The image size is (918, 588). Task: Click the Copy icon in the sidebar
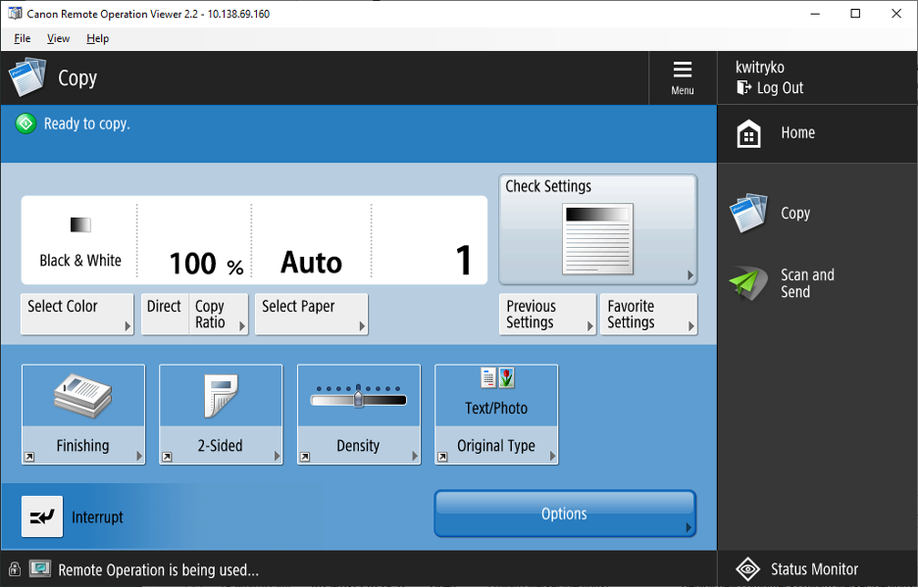point(748,213)
